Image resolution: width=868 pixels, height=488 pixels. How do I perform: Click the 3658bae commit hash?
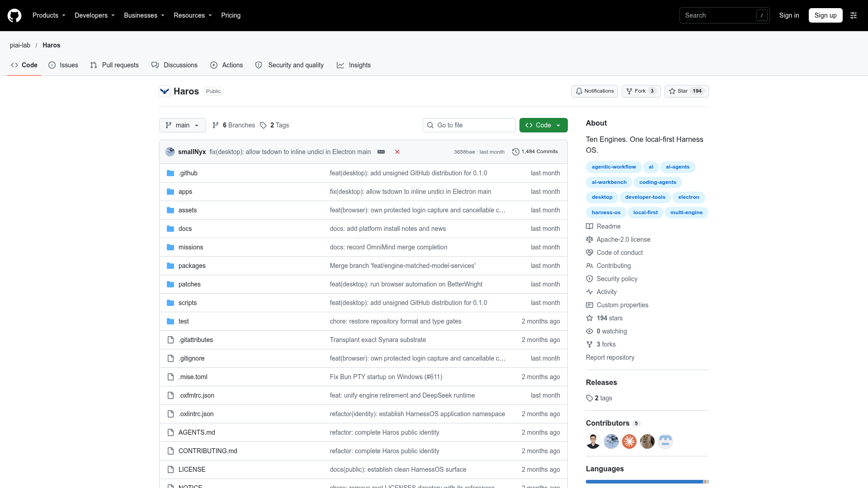click(464, 152)
